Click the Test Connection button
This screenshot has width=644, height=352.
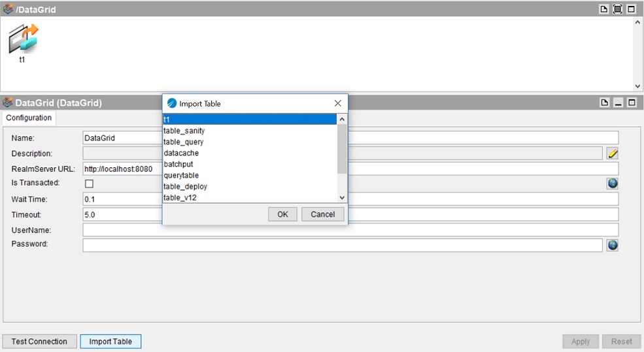(x=39, y=342)
